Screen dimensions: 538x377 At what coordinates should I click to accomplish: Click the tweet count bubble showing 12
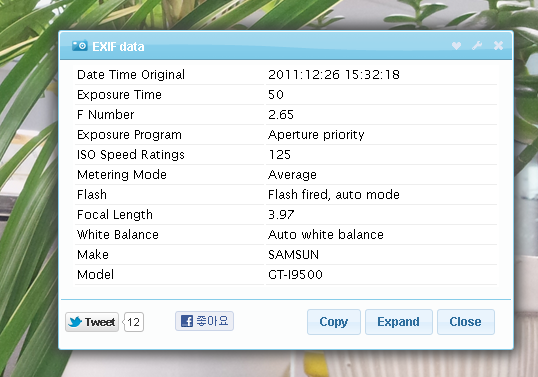coord(133,322)
